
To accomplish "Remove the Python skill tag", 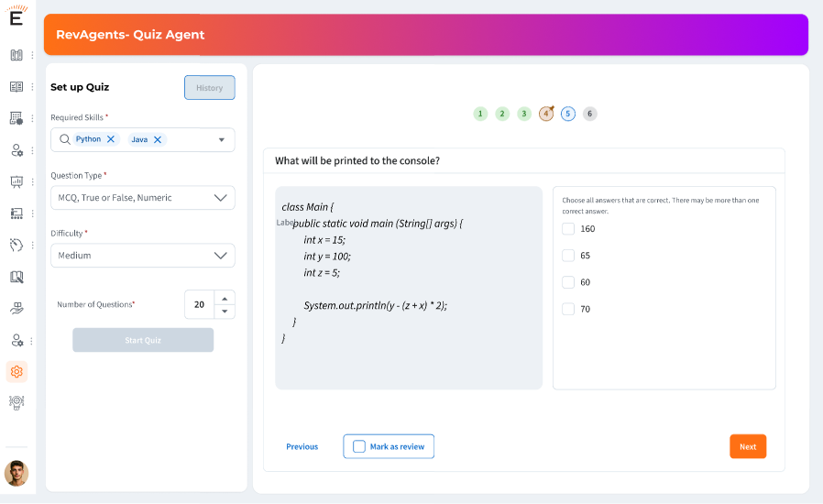I will 111,139.
